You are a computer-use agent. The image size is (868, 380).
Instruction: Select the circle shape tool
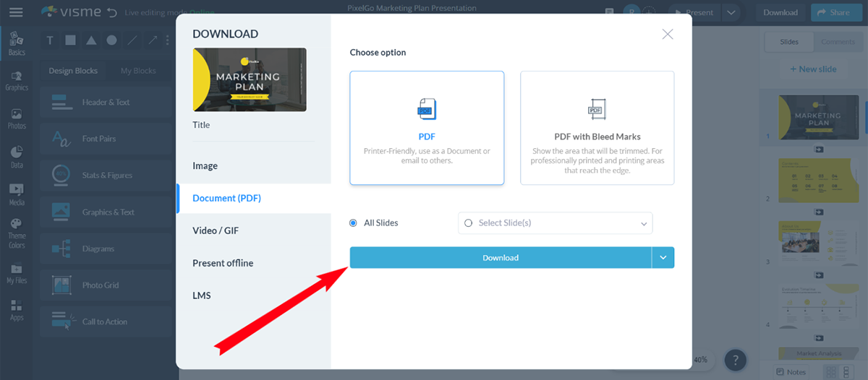coord(111,40)
